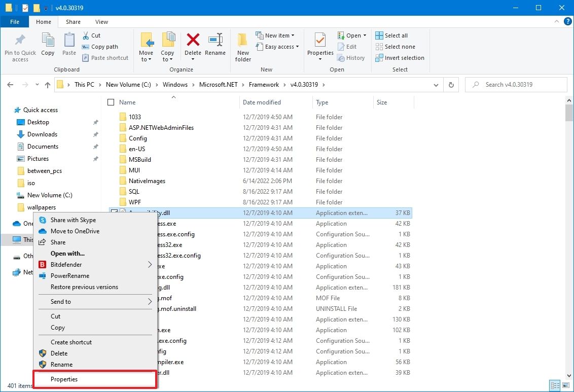Toggle the select-all checkbox in the Name column header

110,102
